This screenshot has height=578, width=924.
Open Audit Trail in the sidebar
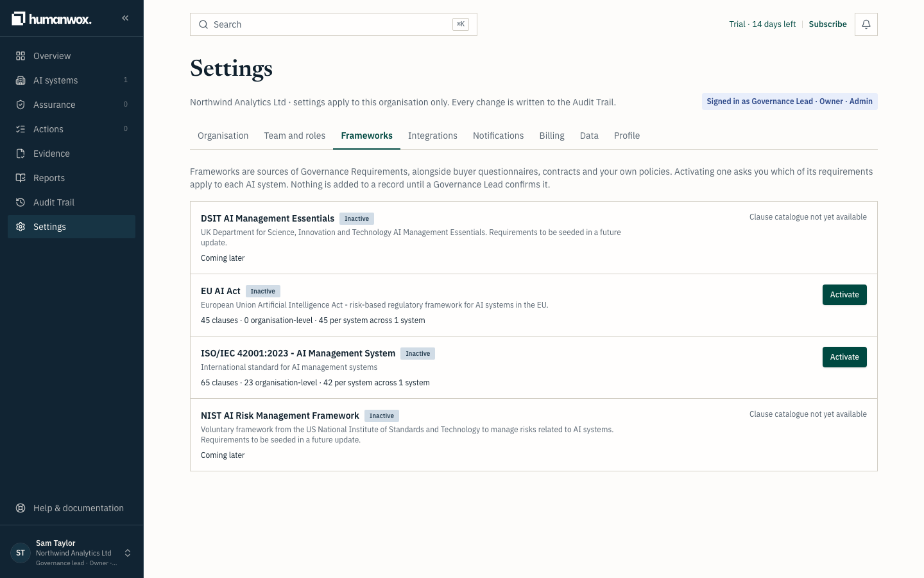71,202
